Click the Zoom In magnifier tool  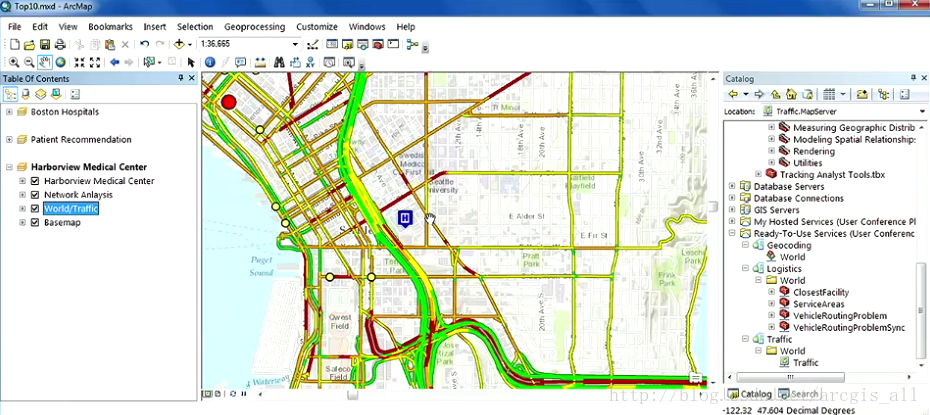point(12,62)
